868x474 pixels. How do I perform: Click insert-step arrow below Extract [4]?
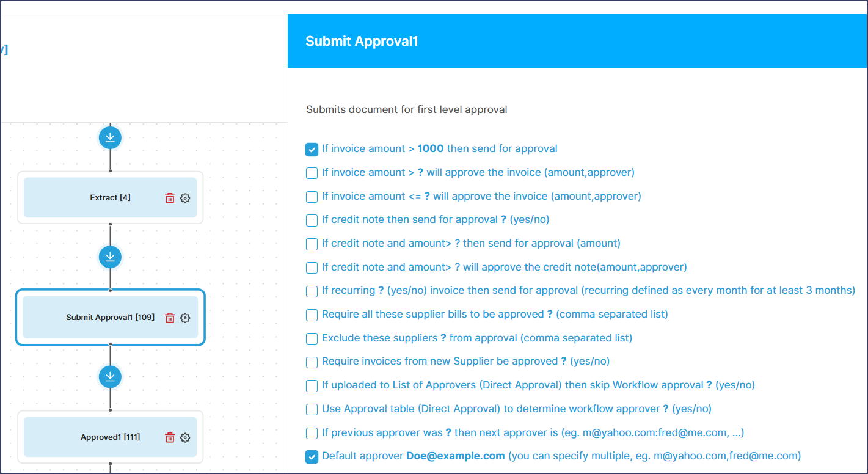110,257
